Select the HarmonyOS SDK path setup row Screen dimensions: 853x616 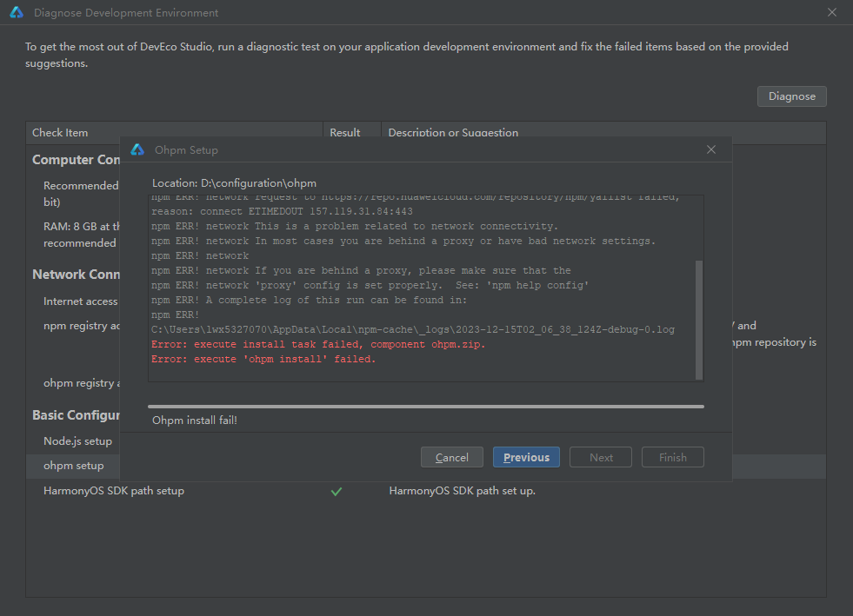(426, 491)
